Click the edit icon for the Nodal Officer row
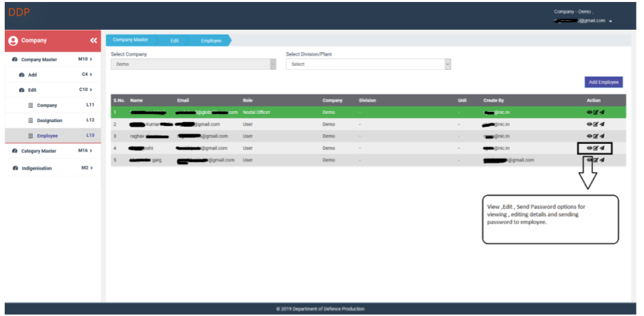 click(595, 113)
